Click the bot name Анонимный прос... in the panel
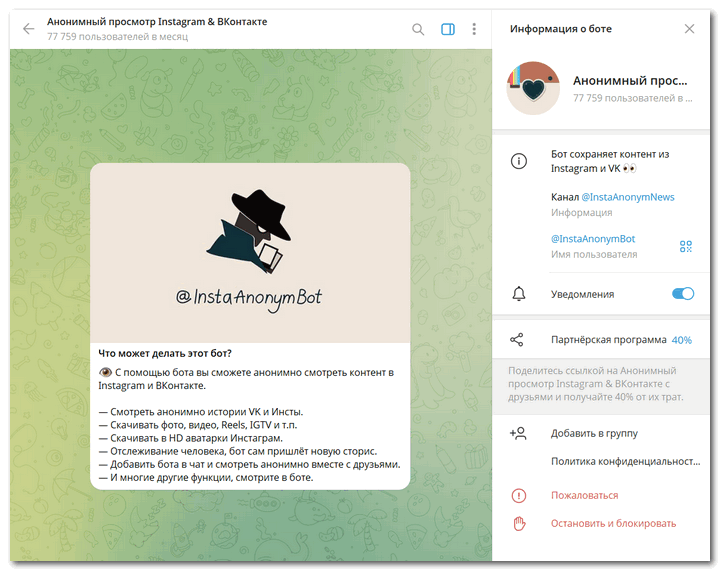The image size is (721, 572). 630,81
